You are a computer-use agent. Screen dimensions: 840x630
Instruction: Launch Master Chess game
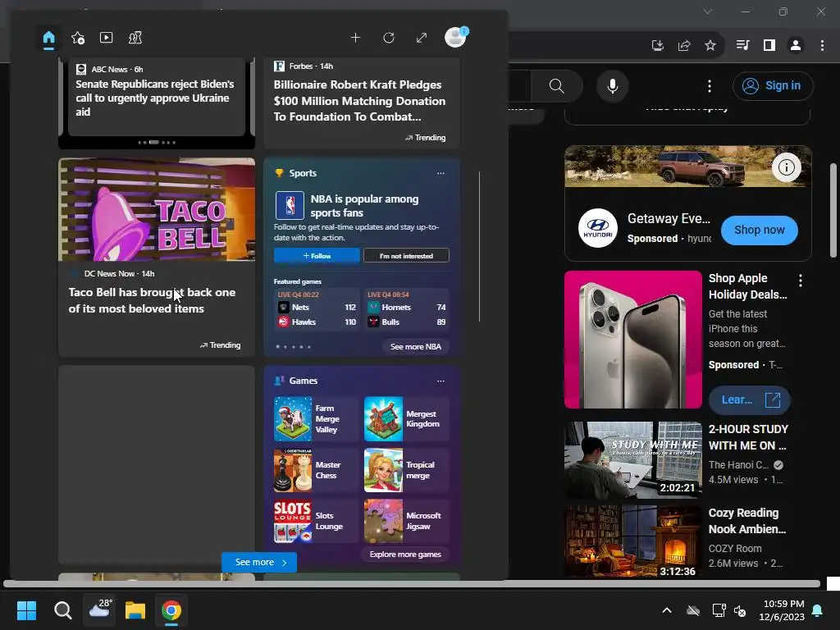pos(315,470)
